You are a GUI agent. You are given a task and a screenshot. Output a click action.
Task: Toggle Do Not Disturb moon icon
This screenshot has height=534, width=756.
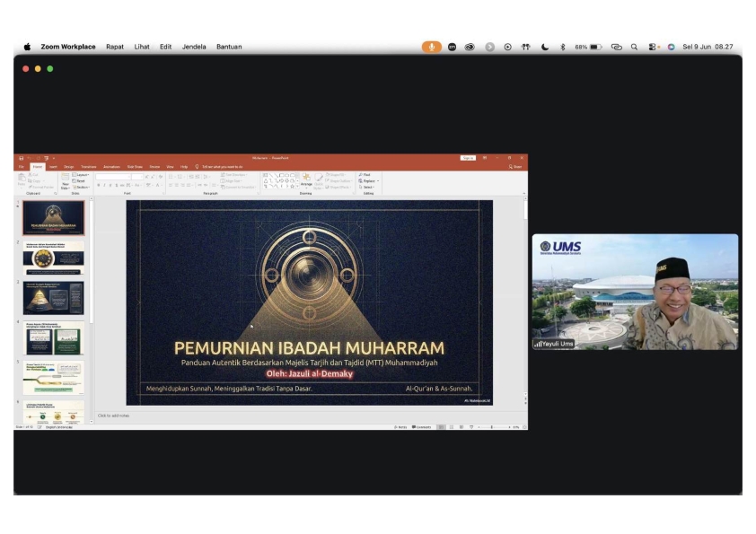pyautogui.click(x=544, y=47)
